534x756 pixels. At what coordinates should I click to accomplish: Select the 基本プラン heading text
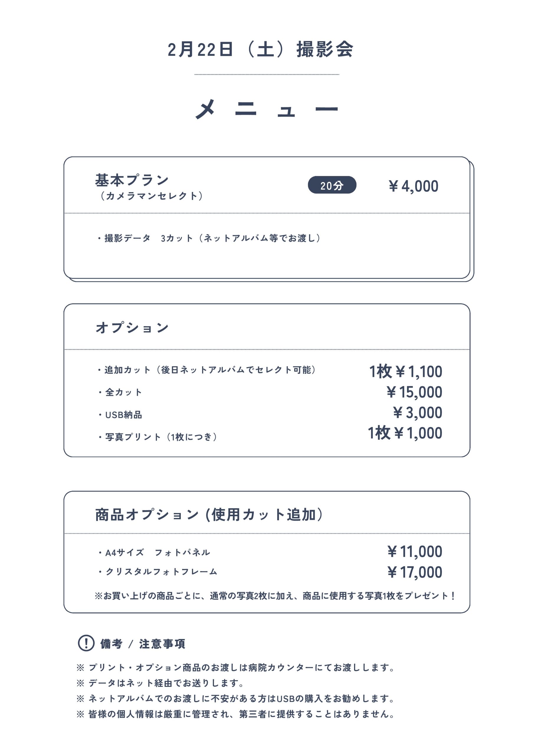[x=132, y=180]
